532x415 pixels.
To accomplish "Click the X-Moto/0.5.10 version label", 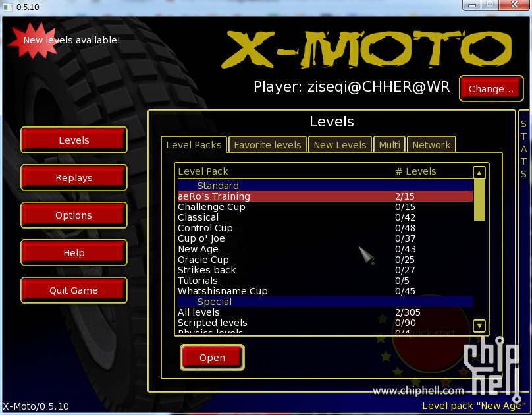I will 36,406.
